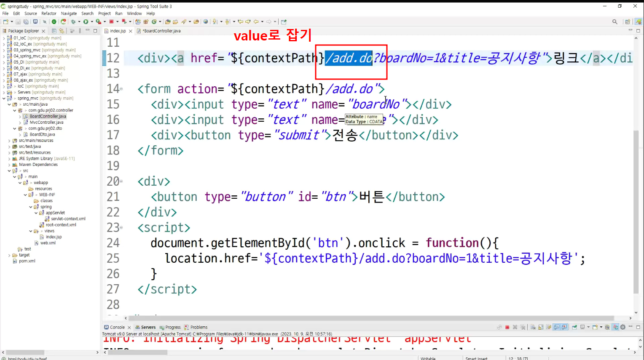Screen dimensions: 644x360
Task: Click the Search magnifier icon at top right
Action: [x=615, y=21]
